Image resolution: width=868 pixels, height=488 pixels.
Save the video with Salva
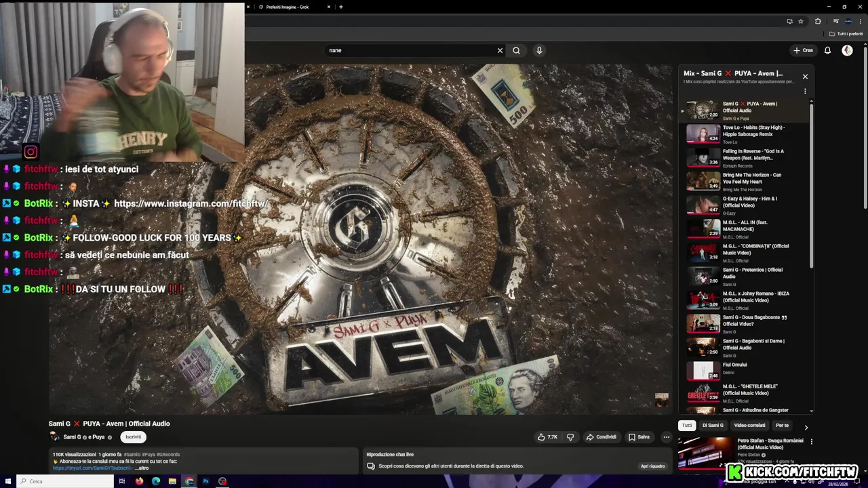[639, 437]
